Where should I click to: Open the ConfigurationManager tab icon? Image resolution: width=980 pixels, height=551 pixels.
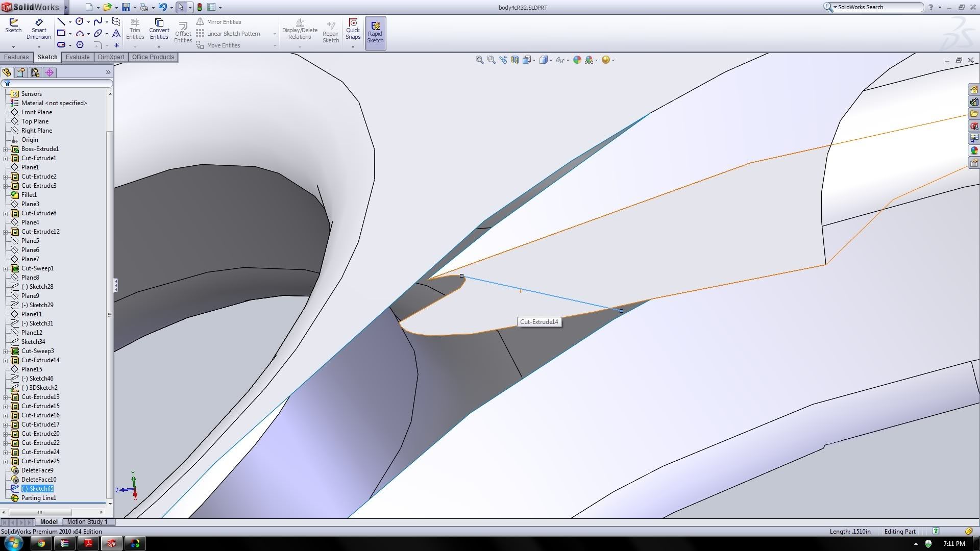click(35, 72)
